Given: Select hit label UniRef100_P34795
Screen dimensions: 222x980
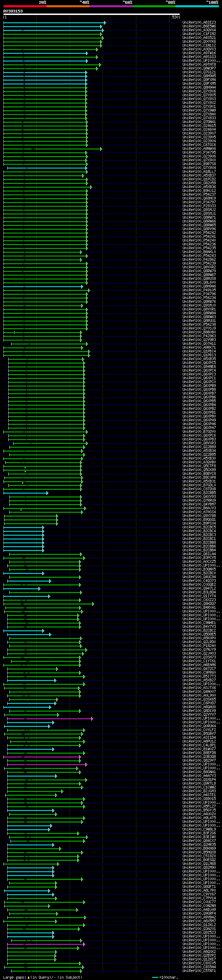Looking at the screenshot, I should (x=199, y=153).
